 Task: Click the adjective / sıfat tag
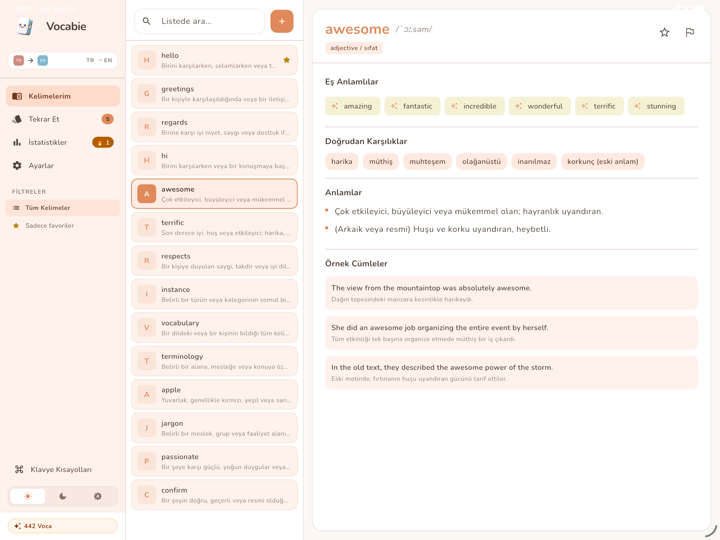coord(354,48)
